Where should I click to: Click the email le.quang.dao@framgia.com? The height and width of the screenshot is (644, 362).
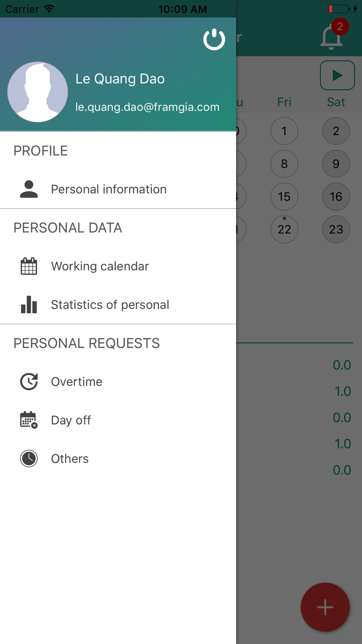[x=147, y=107]
